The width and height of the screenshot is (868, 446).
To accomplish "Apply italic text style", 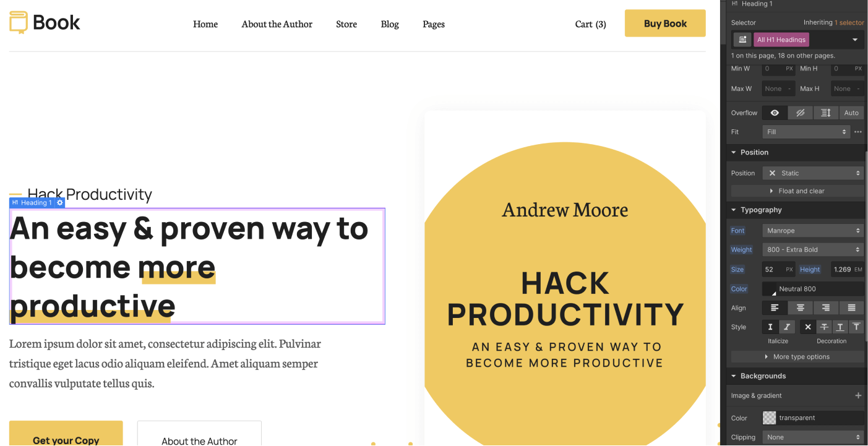I will [786, 327].
